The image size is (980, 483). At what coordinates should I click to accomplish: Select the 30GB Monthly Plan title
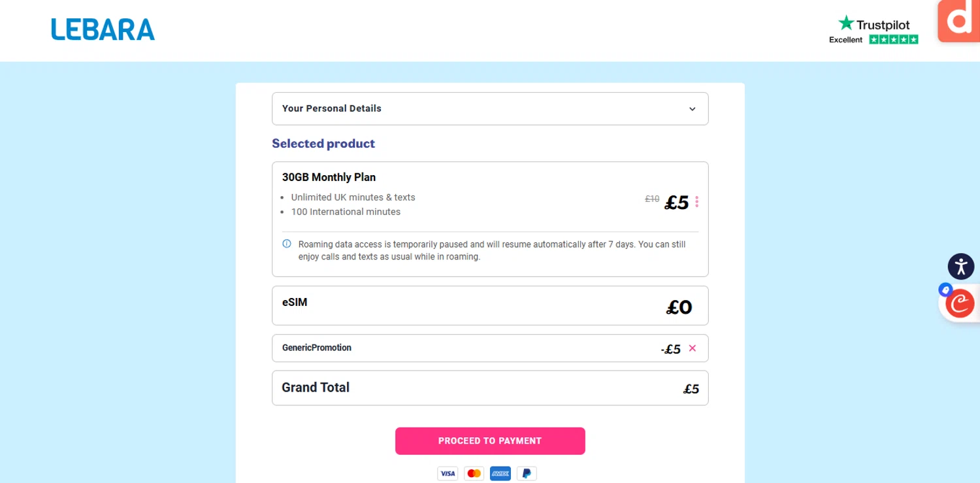click(x=329, y=177)
